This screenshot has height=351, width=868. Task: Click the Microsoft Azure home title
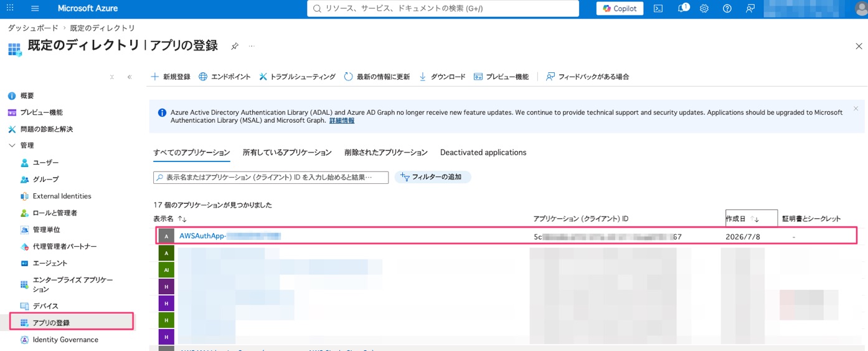(x=88, y=9)
